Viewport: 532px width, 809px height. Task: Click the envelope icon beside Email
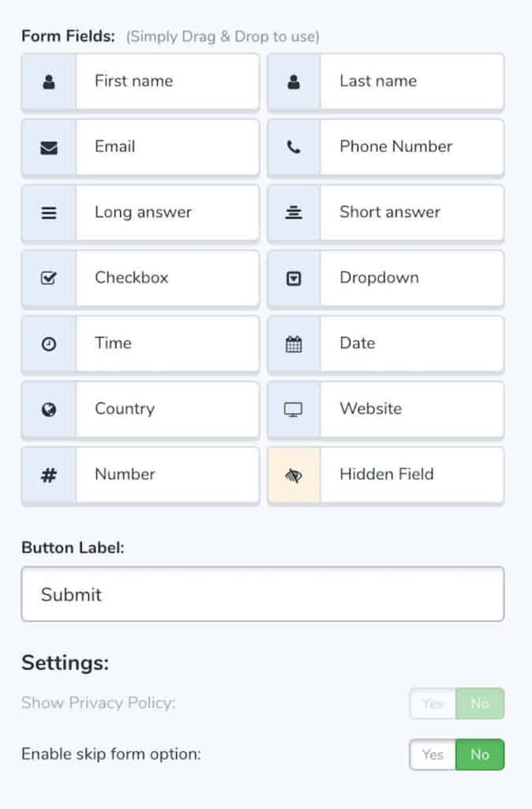(x=49, y=148)
